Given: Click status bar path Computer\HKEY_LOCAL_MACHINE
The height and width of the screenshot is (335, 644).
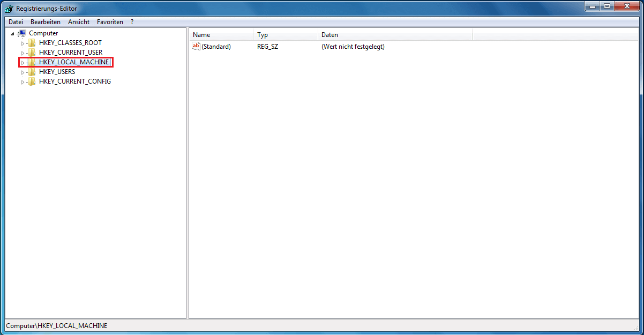Looking at the screenshot, I should coord(56,326).
